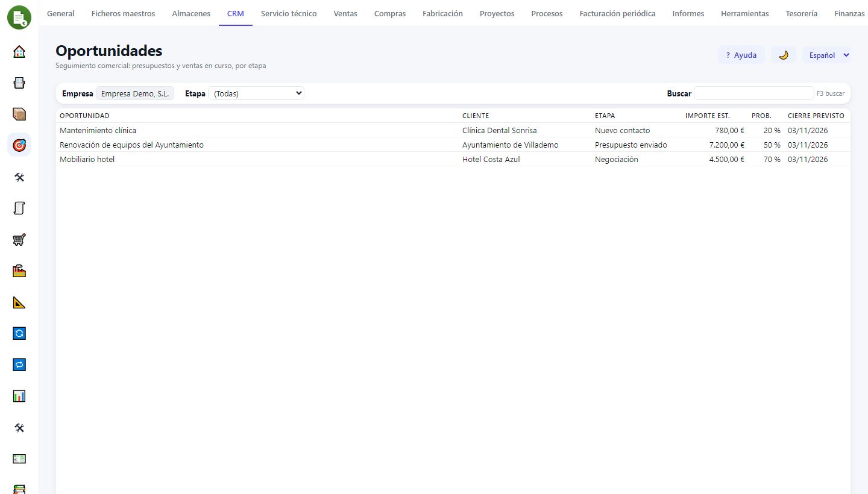Screen dimensions: 868x494
Task: Open the home (General) sidebar icon
Action: pyautogui.click(x=19, y=51)
